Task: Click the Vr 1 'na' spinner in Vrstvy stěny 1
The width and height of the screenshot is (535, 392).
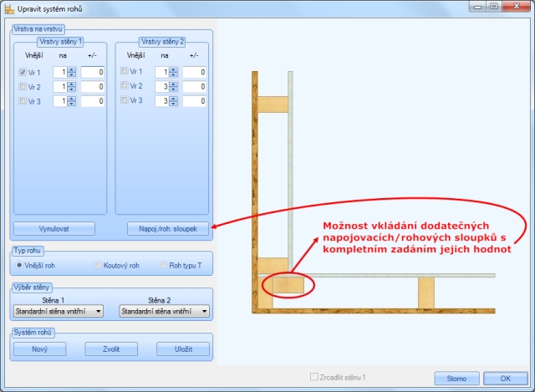Action: [x=71, y=72]
